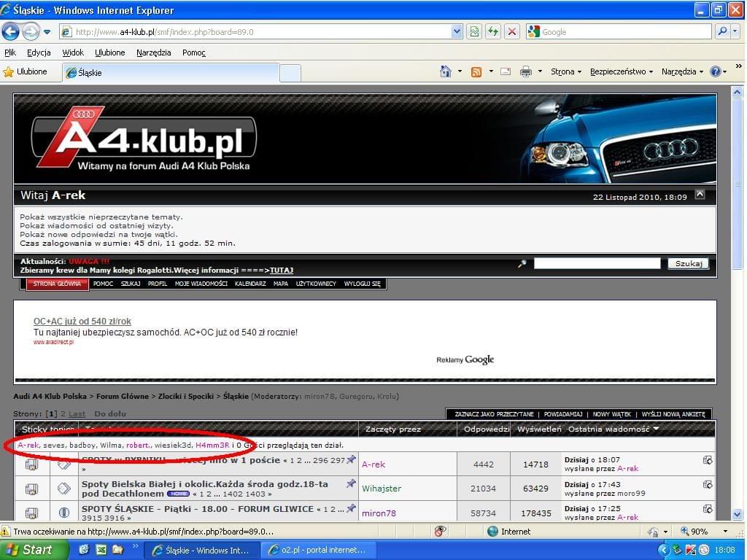This screenshot has height=560, width=747.
Task: Open the search provider dropdown arrow
Action: point(735,32)
